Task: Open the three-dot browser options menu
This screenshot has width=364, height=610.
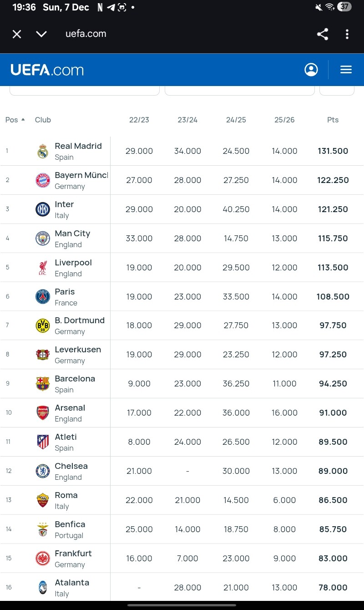Action: pyautogui.click(x=347, y=34)
